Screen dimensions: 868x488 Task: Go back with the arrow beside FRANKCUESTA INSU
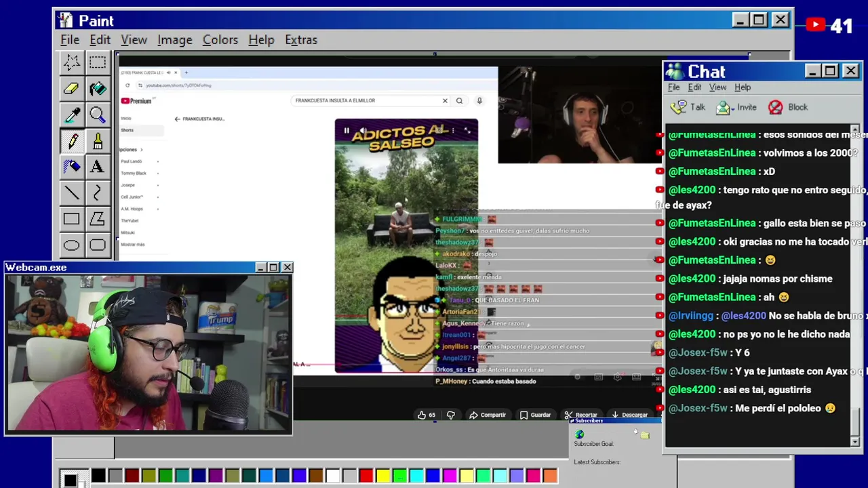pos(178,119)
